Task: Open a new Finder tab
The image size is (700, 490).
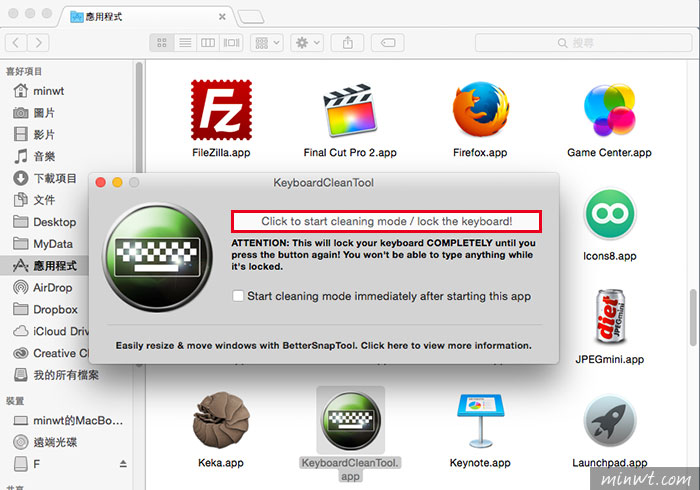Action: point(251,17)
